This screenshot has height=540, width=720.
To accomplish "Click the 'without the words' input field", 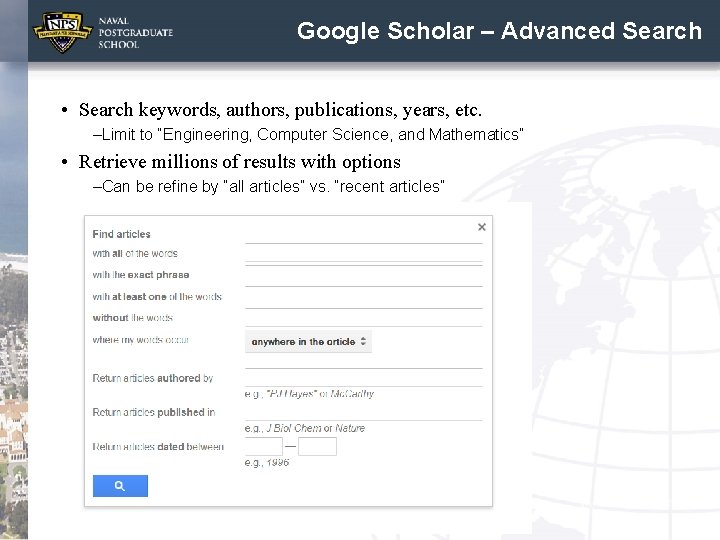I will [x=364, y=318].
